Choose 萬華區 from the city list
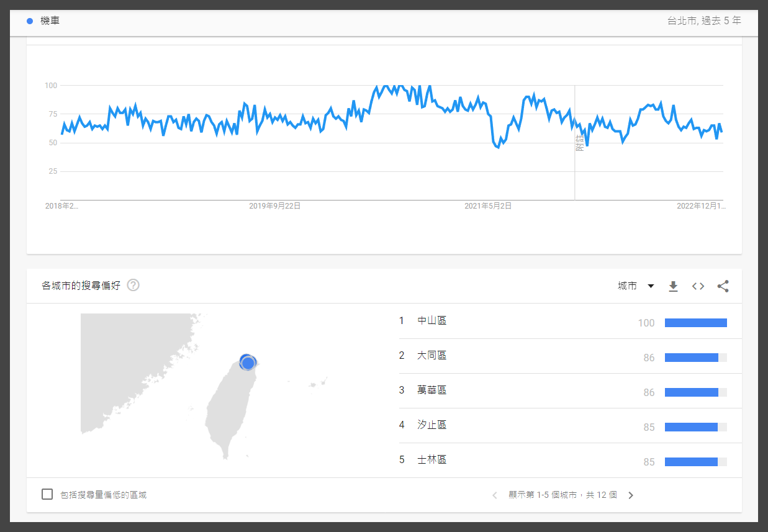Viewport: 768px width, 532px height. click(x=431, y=390)
